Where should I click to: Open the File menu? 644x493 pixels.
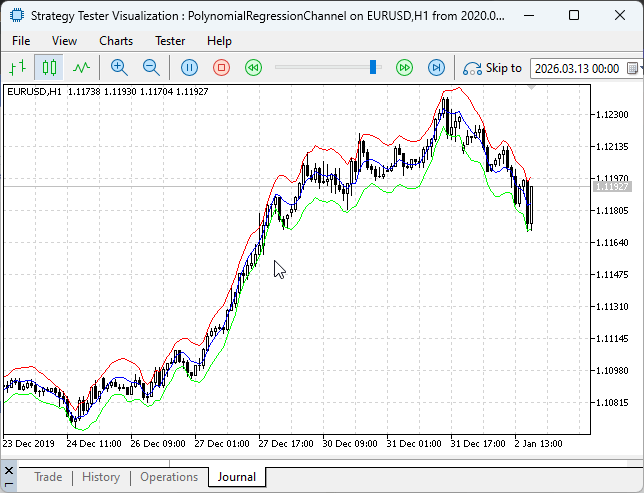(x=21, y=41)
